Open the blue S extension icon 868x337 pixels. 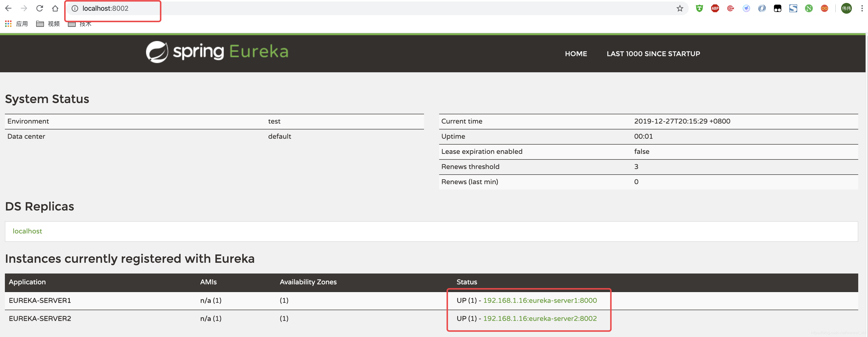793,8
